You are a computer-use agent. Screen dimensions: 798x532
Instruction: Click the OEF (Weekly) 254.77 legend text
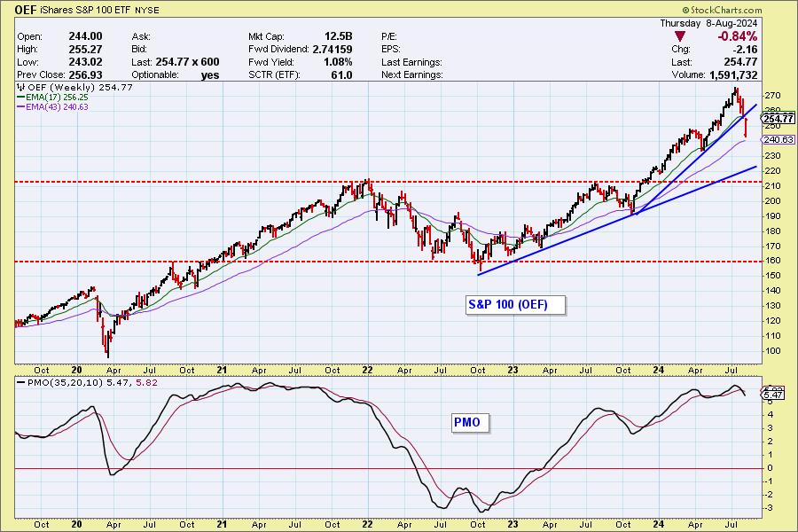(80, 88)
